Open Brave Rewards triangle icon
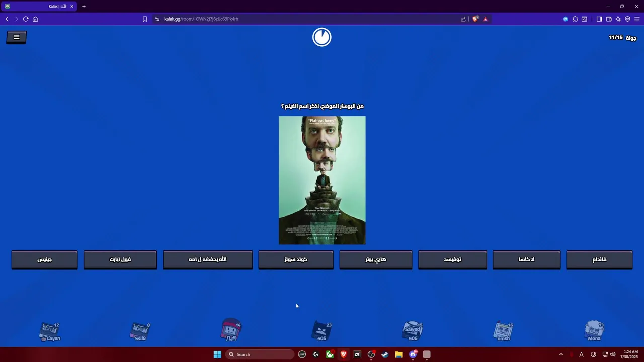Screen dimensions: 644x362 click(x=485, y=19)
